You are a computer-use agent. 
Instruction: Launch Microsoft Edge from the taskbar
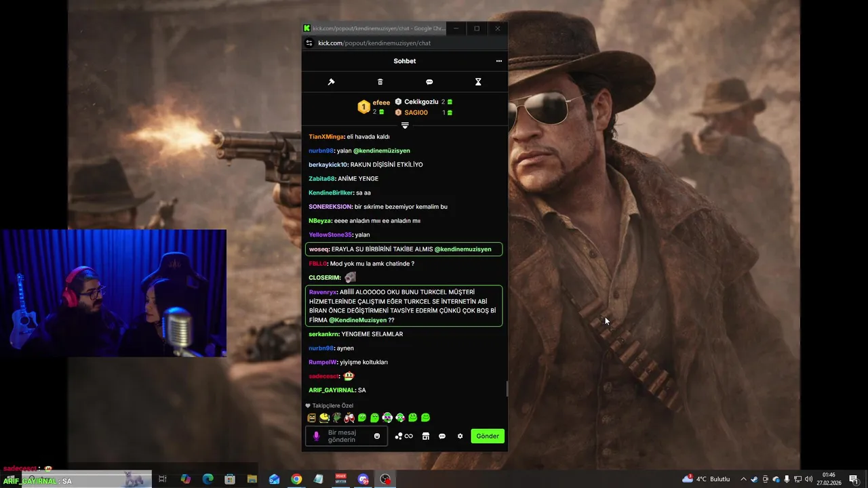[x=208, y=479]
